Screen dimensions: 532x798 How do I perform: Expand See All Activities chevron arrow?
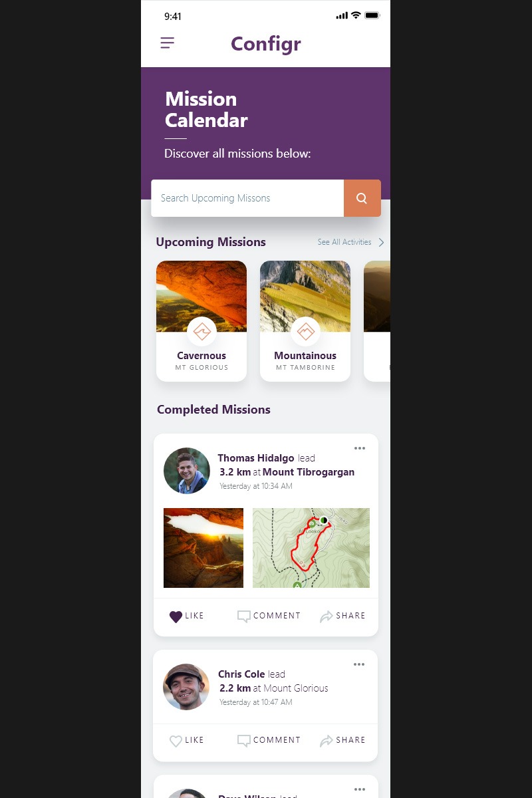381,242
